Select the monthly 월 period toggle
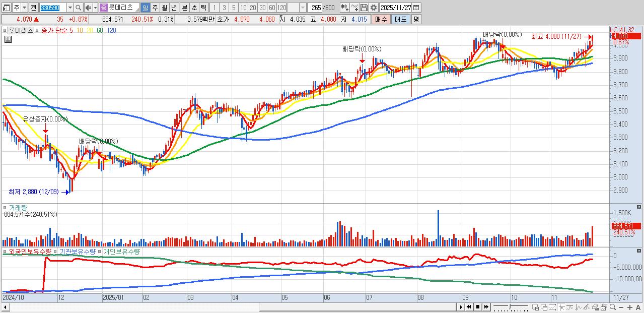This screenshot has width=644, height=313. 164,8
